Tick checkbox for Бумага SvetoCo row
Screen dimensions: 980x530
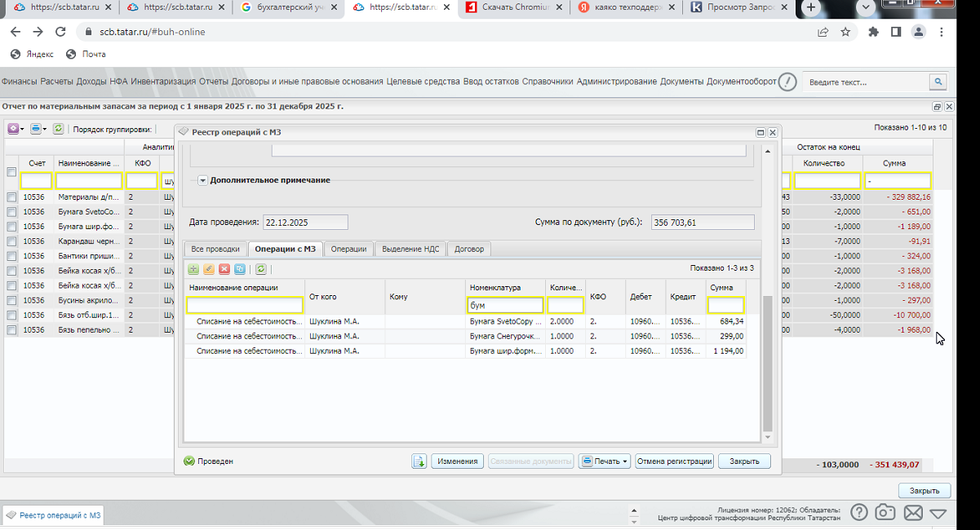coord(11,212)
